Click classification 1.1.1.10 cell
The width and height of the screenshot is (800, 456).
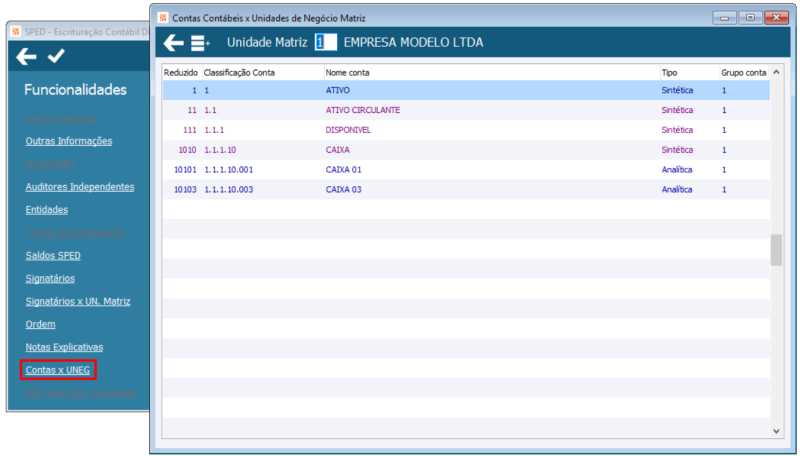point(220,150)
